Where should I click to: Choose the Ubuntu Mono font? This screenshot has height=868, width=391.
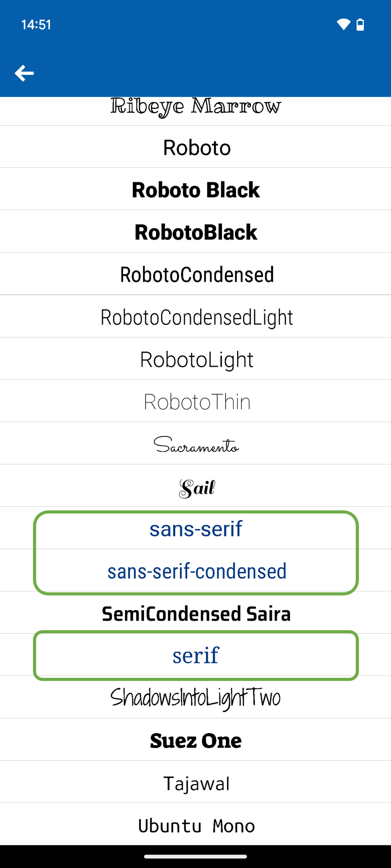(196, 826)
